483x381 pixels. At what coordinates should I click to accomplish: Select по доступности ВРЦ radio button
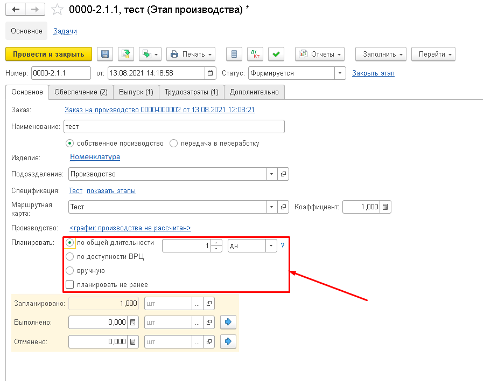(70, 257)
